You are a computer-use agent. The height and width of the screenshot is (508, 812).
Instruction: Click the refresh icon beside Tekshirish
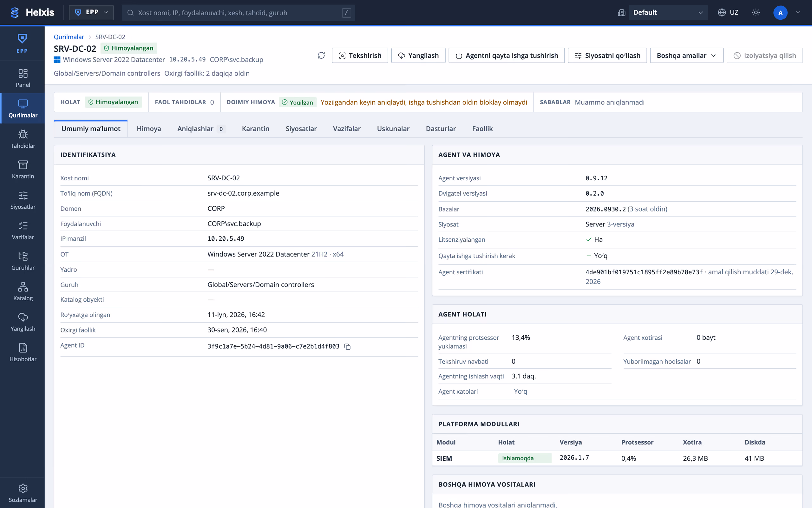click(x=321, y=56)
